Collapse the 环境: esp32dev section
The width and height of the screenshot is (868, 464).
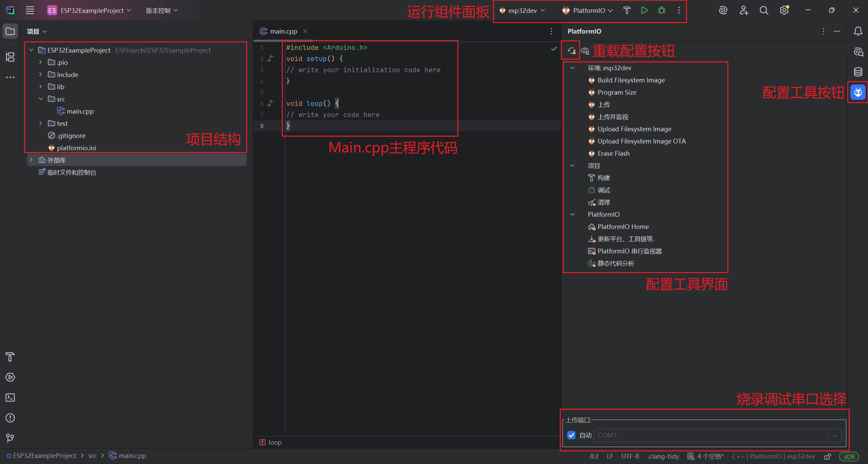pos(572,68)
